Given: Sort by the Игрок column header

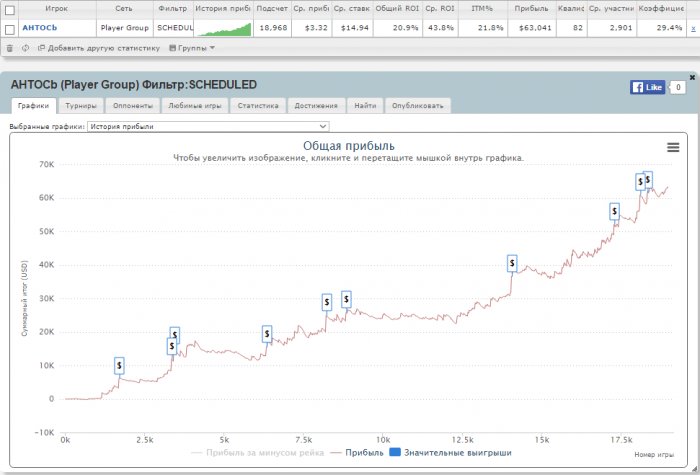Looking at the screenshot, I should tap(57, 8).
